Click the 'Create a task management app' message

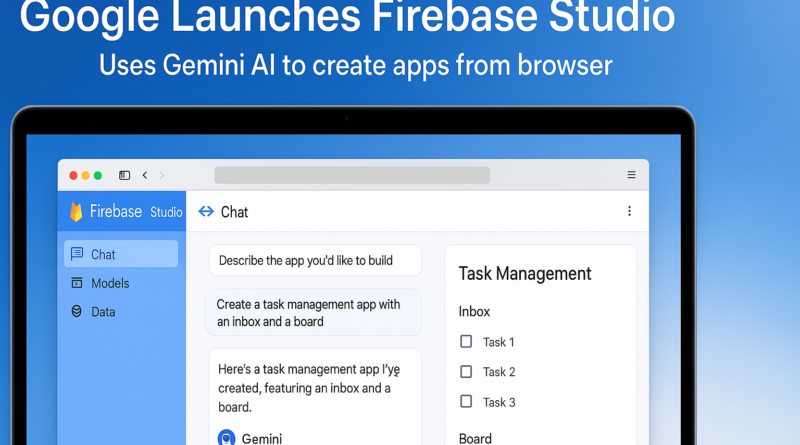[313, 312]
